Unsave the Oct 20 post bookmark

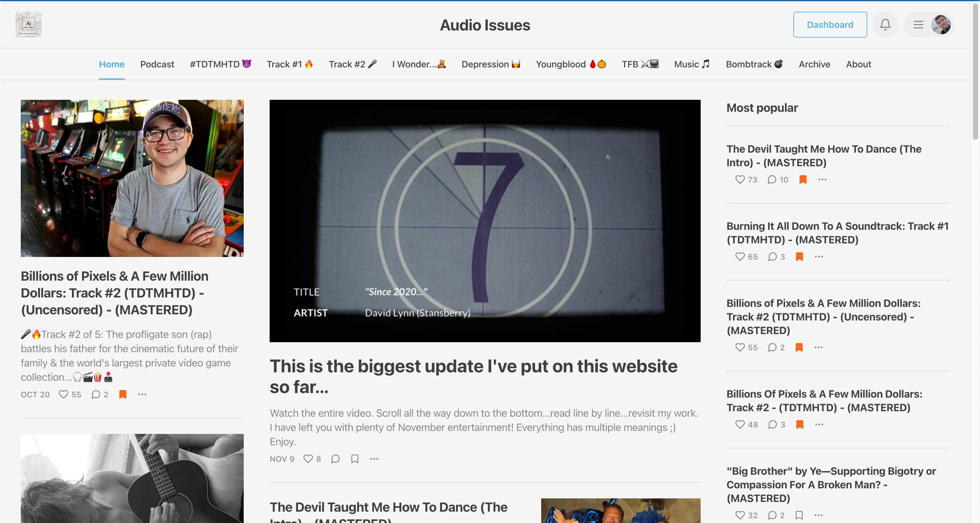click(x=122, y=394)
